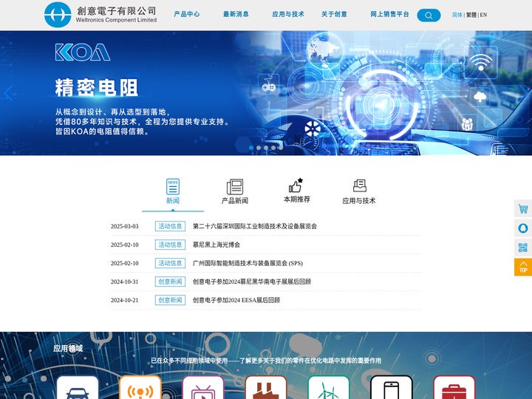This screenshot has height=399, width=532.
Task: Click the Weltronics company logo
Action: click(100, 15)
